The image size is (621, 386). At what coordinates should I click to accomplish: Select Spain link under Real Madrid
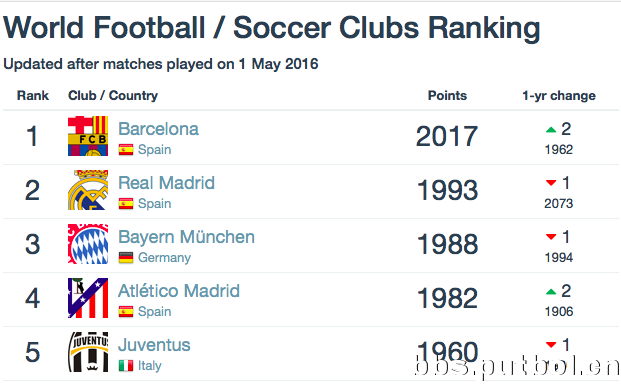click(x=154, y=203)
